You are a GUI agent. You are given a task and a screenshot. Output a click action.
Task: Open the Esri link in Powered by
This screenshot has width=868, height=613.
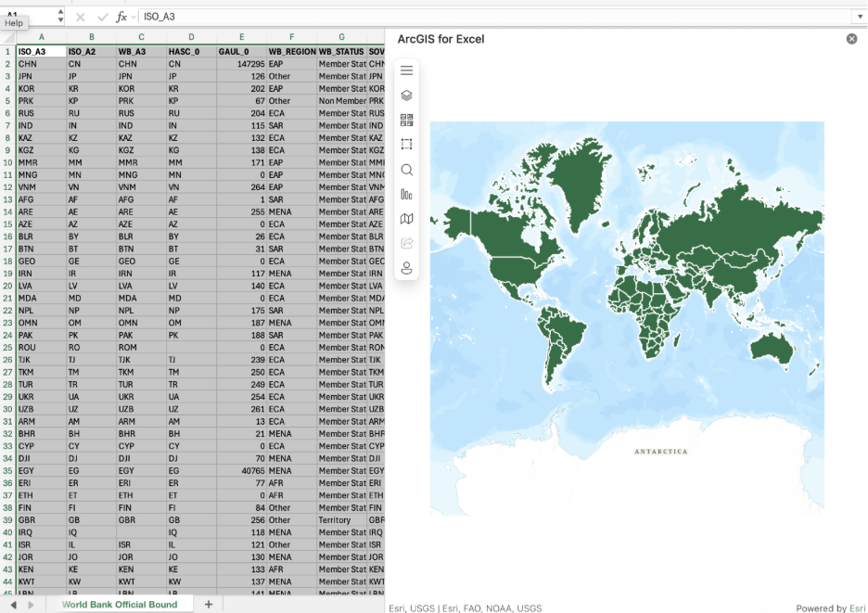click(x=858, y=607)
